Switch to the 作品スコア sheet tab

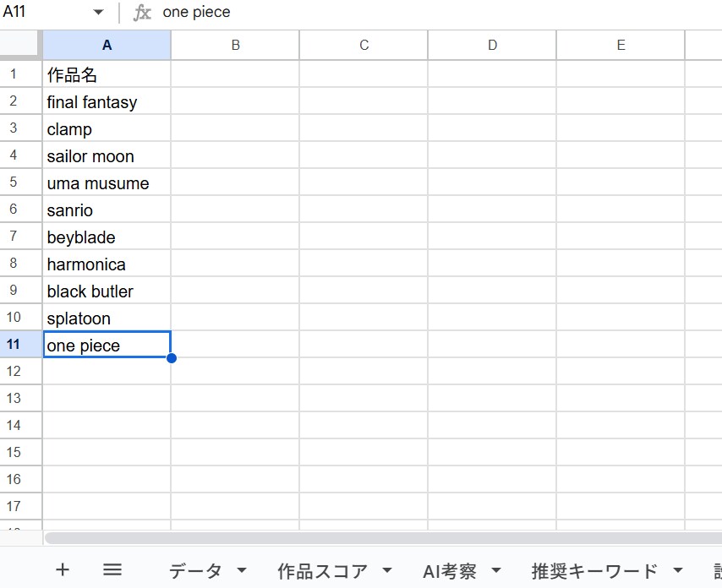(x=322, y=571)
